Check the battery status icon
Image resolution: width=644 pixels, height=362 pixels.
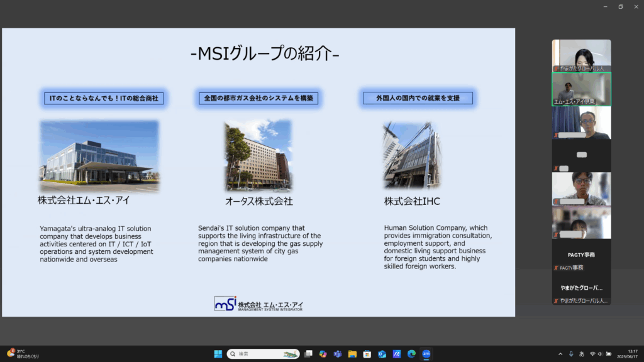[x=609, y=354]
